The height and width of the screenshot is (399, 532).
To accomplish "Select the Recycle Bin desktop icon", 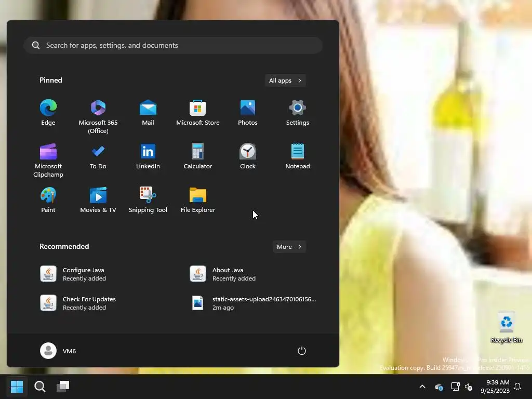I will tap(507, 327).
